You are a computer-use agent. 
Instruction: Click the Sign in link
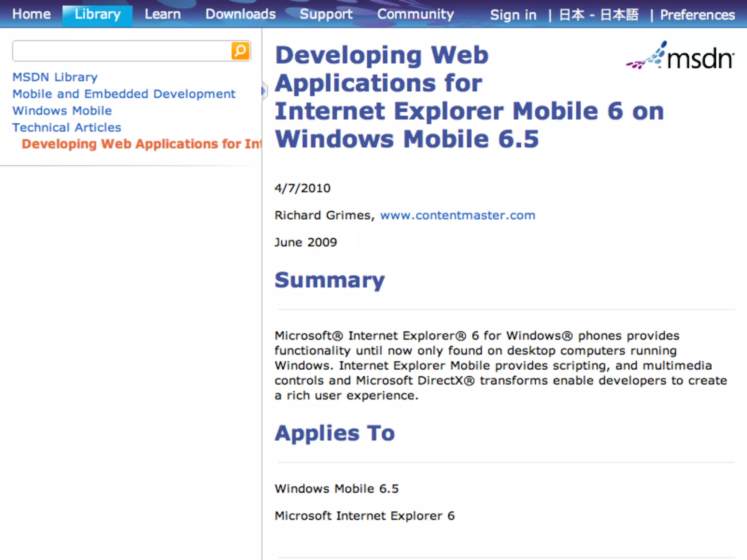pyautogui.click(x=513, y=15)
